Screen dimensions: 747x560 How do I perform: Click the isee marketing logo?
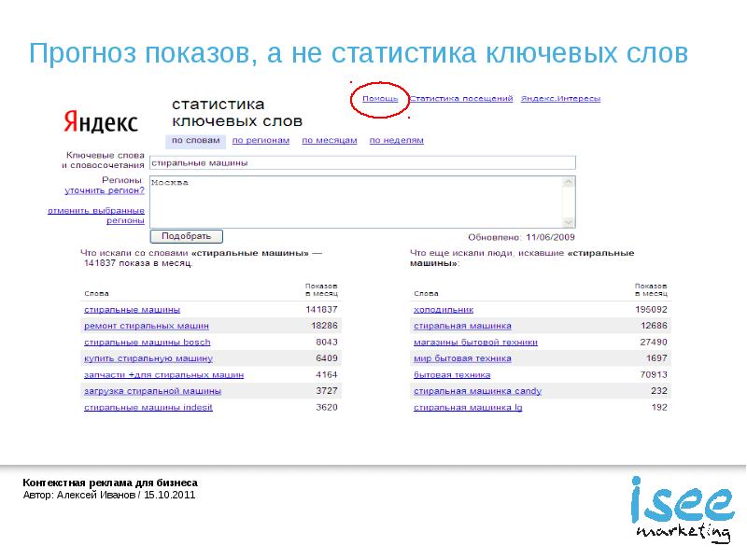pyautogui.click(x=681, y=509)
